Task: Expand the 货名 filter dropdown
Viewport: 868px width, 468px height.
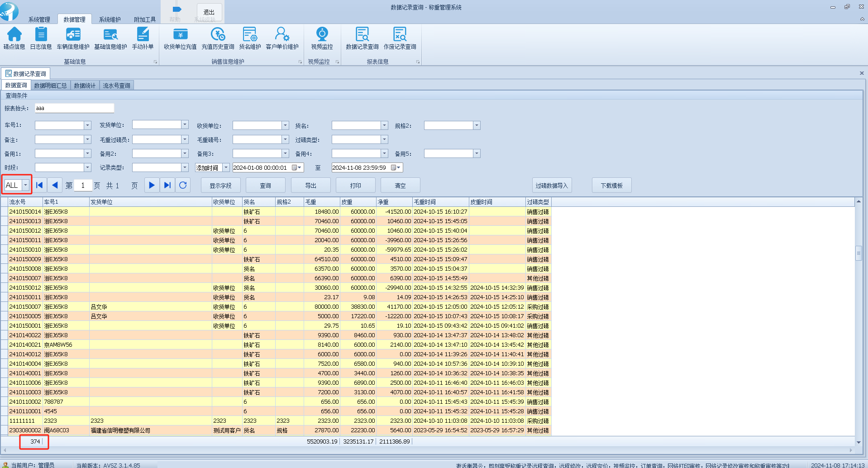Action: pos(384,125)
